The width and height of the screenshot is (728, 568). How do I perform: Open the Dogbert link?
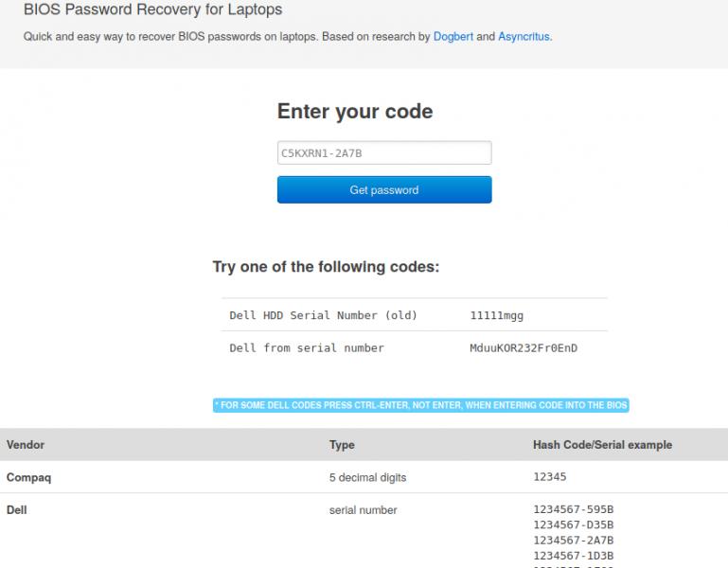coord(453,37)
